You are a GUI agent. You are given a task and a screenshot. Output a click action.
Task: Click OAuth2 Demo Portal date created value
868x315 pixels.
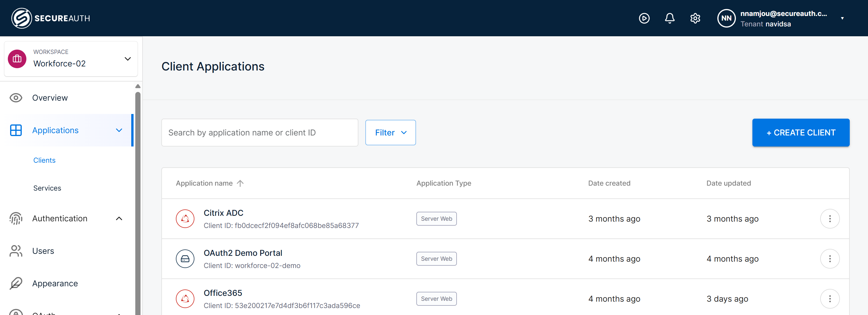(x=614, y=259)
